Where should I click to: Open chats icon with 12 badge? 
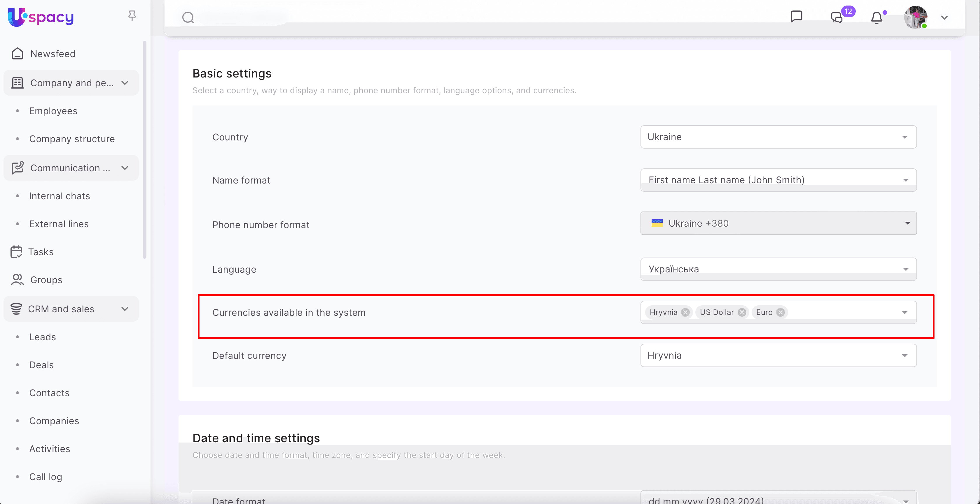837,17
